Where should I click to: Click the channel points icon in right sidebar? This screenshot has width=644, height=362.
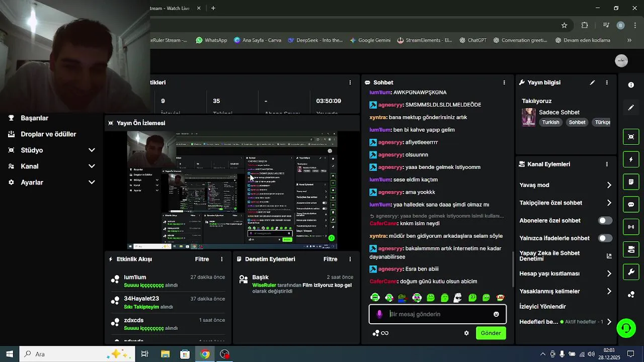pos(631,295)
